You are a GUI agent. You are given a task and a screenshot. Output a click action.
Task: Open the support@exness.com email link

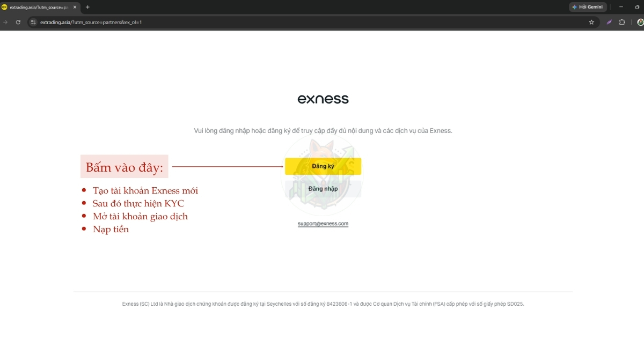[x=323, y=224]
